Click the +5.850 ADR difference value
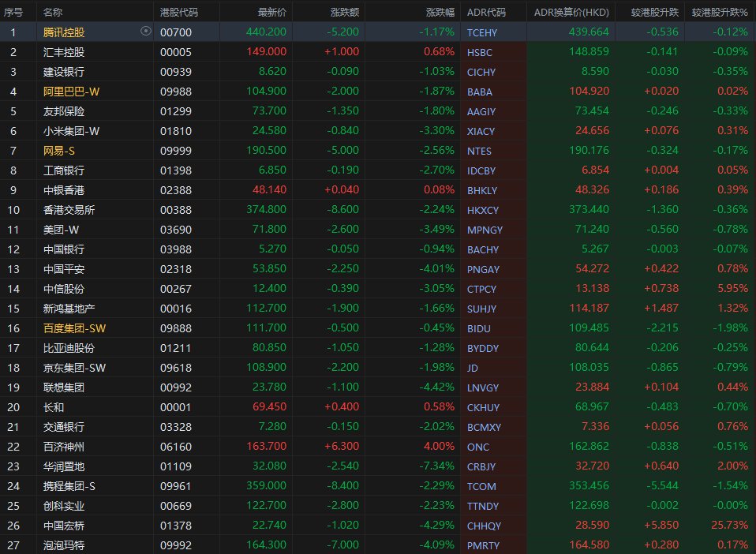Viewport: 756px width, 554px height. 661,525
